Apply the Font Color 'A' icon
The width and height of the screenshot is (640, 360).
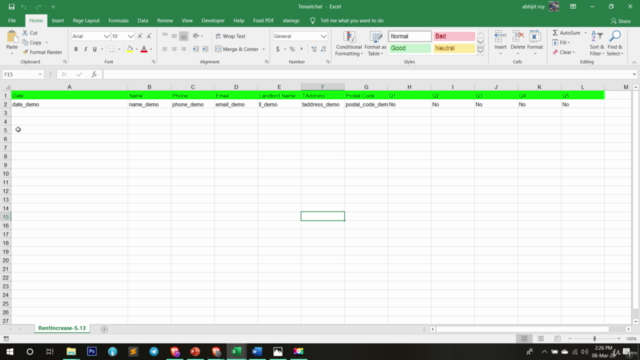[x=144, y=49]
